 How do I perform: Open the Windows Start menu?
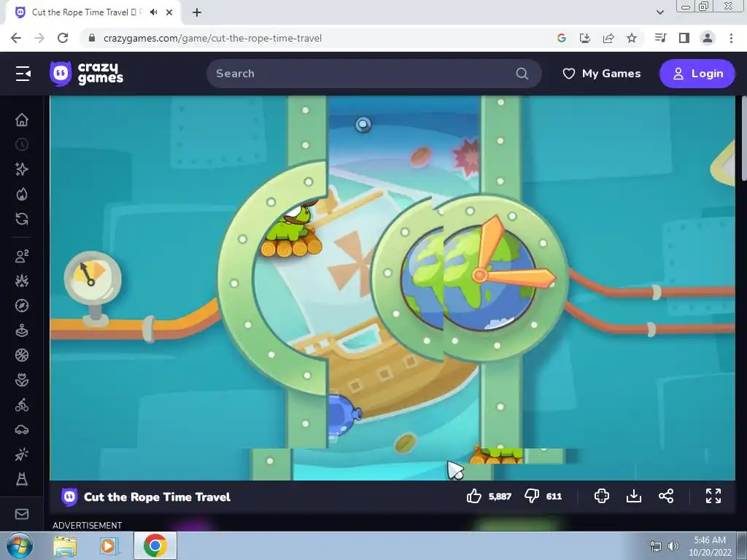click(x=20, y=545)
